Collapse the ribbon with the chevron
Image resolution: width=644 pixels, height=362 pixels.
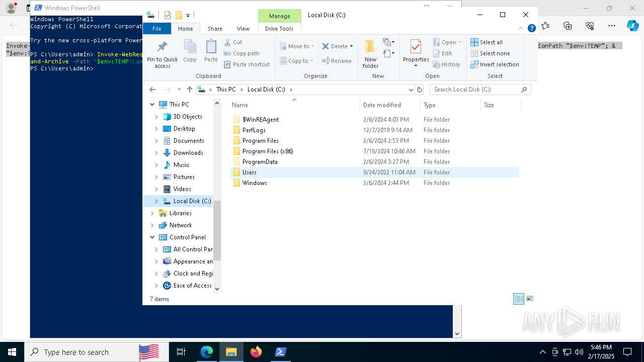pos(520,29)
